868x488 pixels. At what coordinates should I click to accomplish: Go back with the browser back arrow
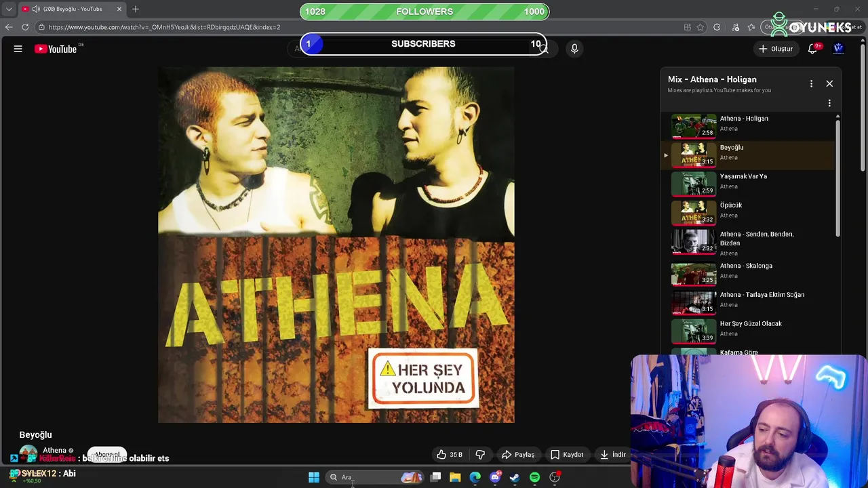point(9,27)
